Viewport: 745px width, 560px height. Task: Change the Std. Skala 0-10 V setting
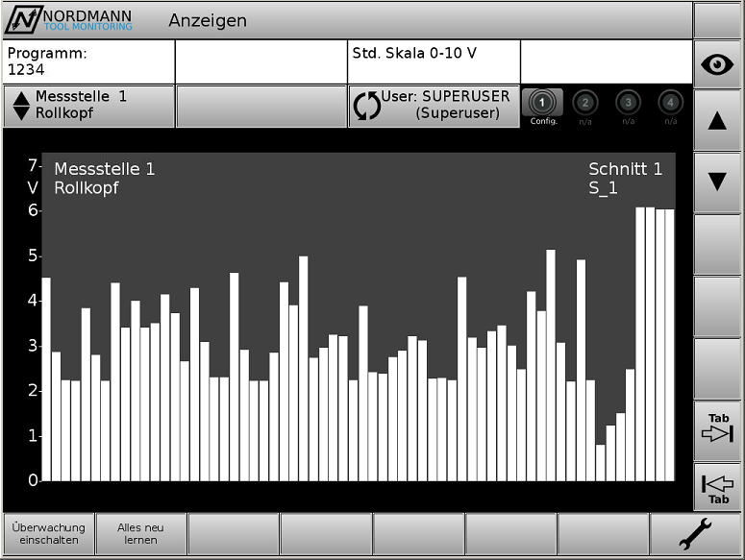[x=434, y=61]
